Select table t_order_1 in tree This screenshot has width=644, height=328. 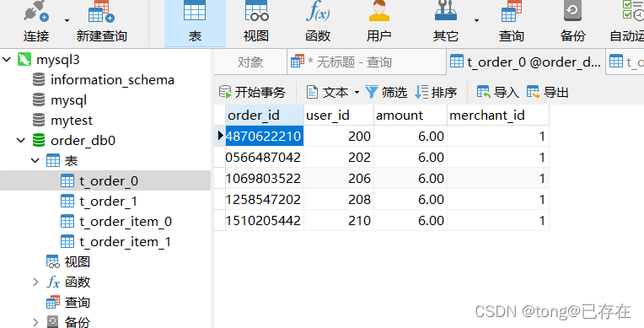point(108,202)
